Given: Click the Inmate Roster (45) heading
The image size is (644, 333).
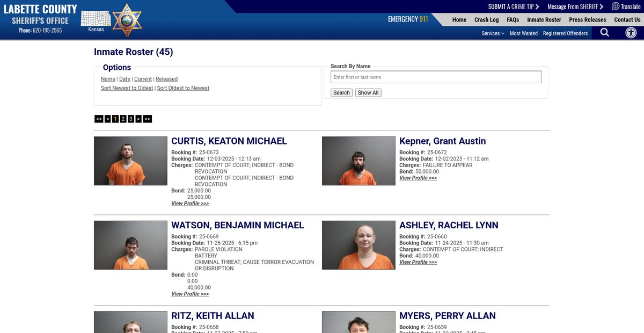Looking at the screenshot, I should (134, 52).
